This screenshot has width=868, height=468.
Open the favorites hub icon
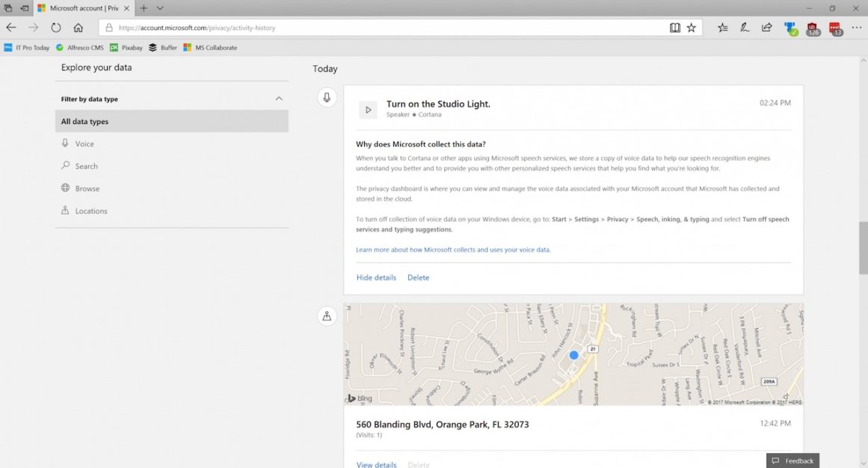722,28
